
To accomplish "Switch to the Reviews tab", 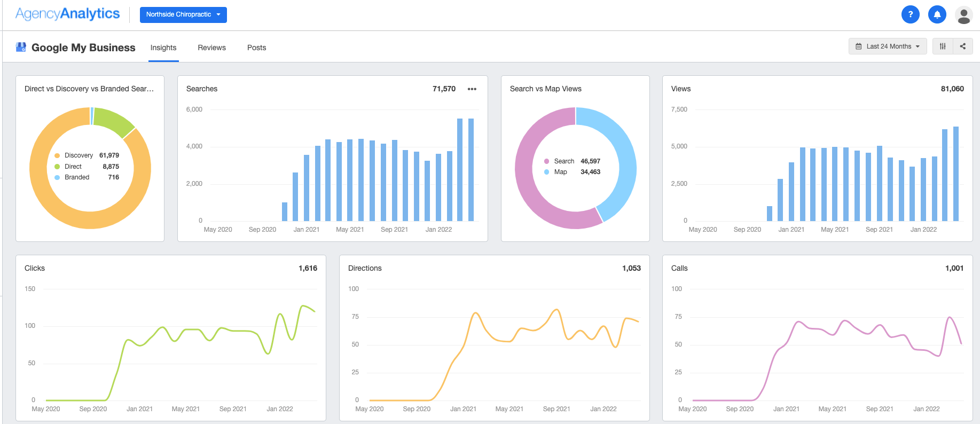I will click(x=211, y=48).
